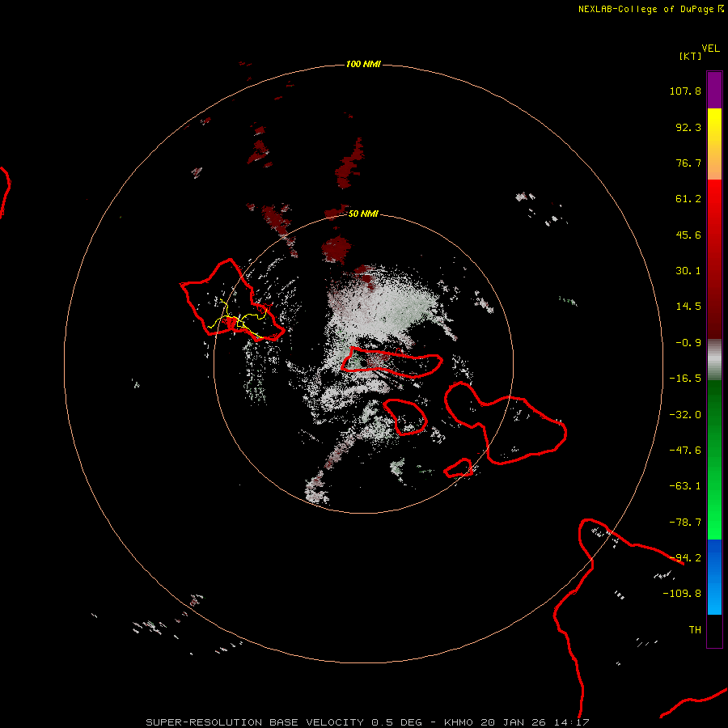This screenshot has width=728, height=728.
Task: Select the 76.7 scale value
Action: click(688, 163)
